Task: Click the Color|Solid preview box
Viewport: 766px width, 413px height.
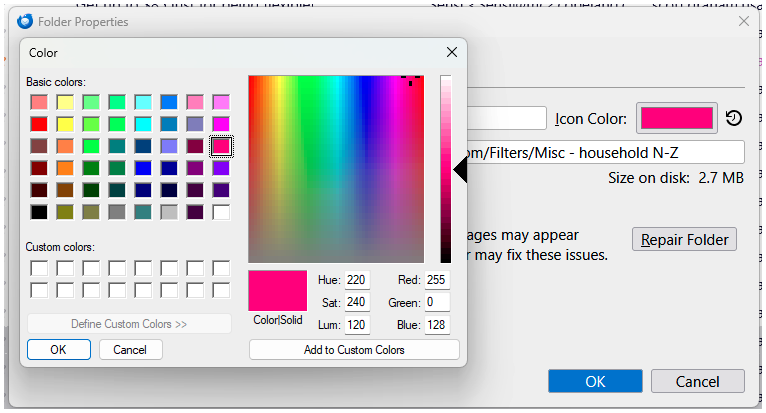Action: coord(277,291)
